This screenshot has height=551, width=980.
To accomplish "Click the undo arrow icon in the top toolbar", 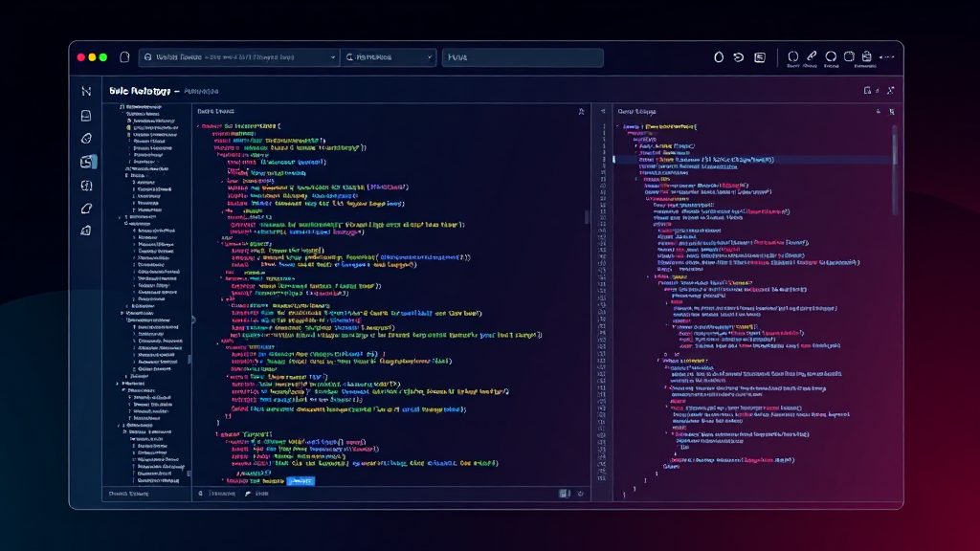I will 739,56.
